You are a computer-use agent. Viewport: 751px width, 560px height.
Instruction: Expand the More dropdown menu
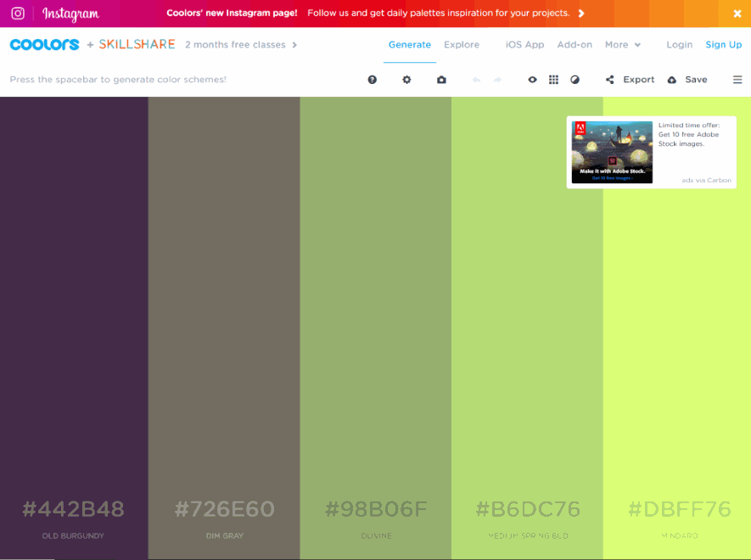coord(622,45)
